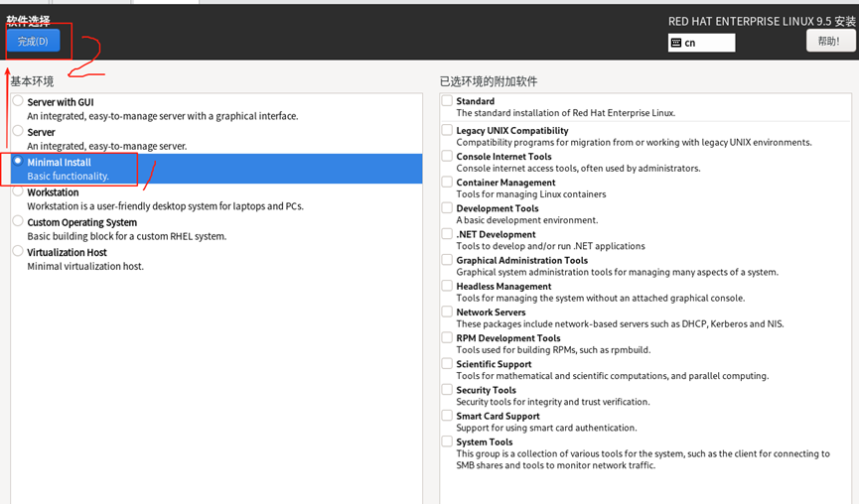Click the 'Network Servers' label text
859x504 pixels.
pyautogui.click(x=491, y=313)
